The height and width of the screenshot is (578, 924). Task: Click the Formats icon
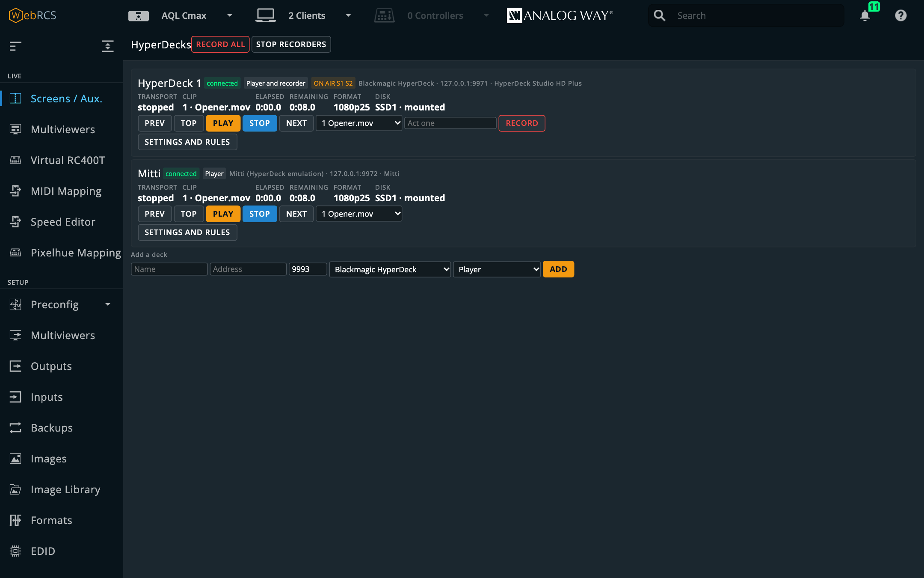[x=15, y=520]
